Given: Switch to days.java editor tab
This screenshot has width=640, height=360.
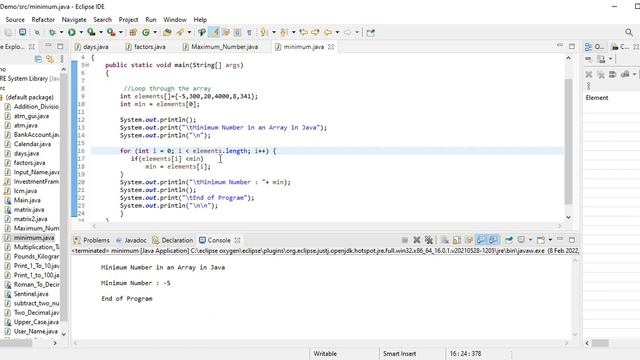Looking at the screenshot, I should (92, 47).
